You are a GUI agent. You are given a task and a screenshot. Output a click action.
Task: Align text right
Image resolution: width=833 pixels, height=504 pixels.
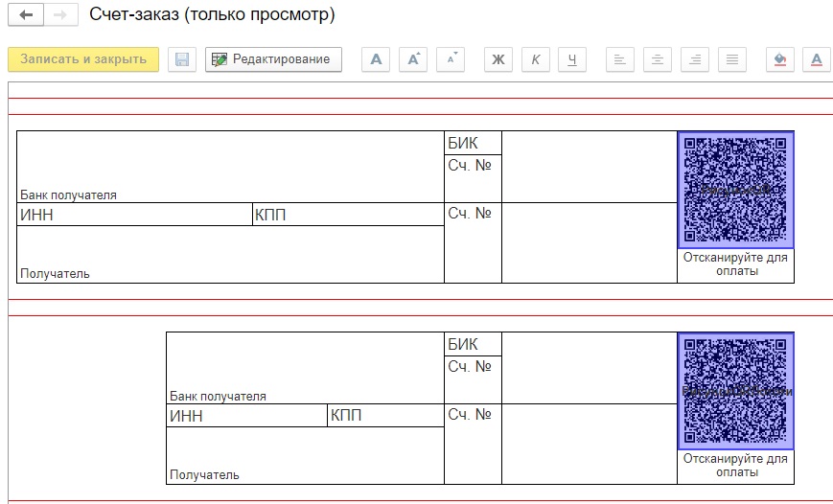coord(694,59)
